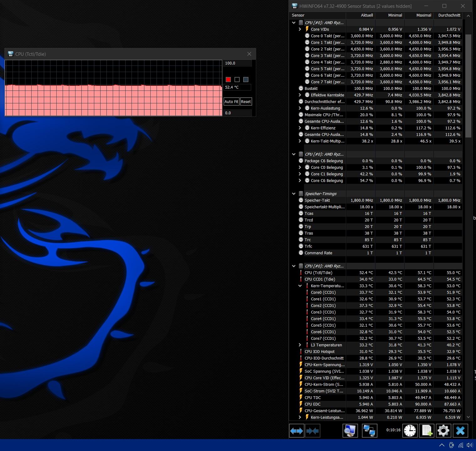The width and height of the screenshot is (476, 451).
Task: Click the clock icon beside Bustakt
Action: click(x=301, y=88)
